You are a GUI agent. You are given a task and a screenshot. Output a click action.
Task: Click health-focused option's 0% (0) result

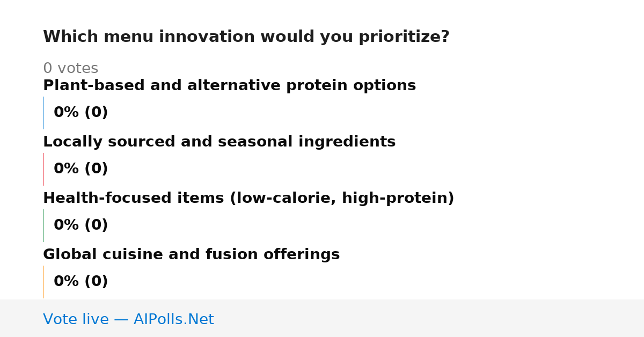tap(81, 225)
